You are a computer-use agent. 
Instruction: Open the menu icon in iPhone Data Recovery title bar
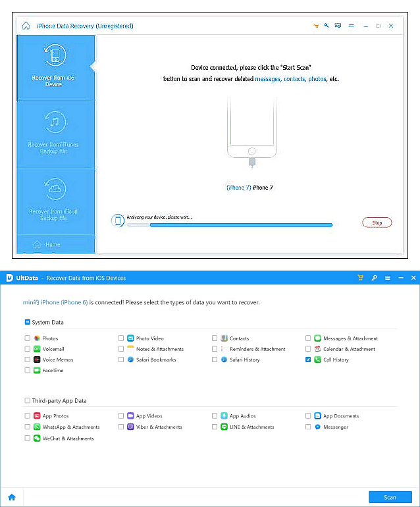coord(351,26)
